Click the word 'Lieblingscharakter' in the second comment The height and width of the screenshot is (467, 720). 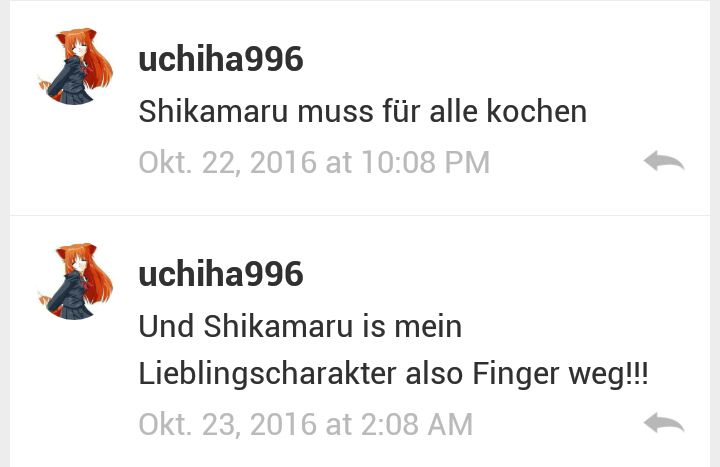click(267, 374)
